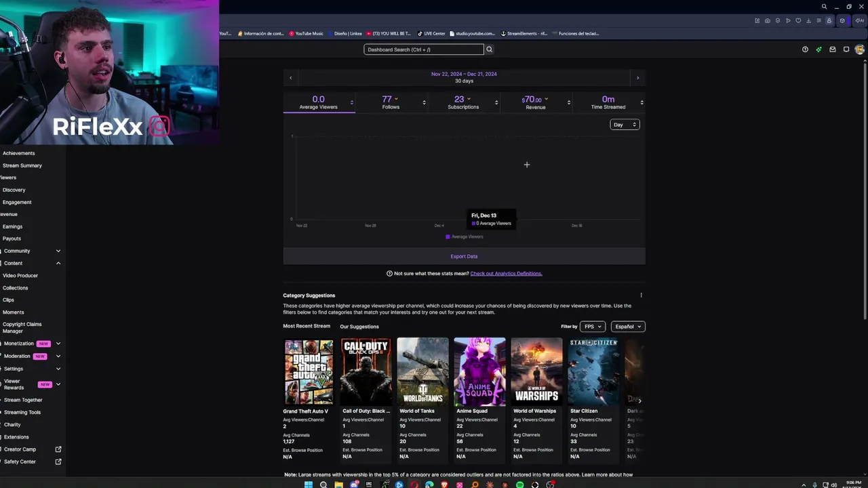Click the Export Data button

click(x=464, y=256)
